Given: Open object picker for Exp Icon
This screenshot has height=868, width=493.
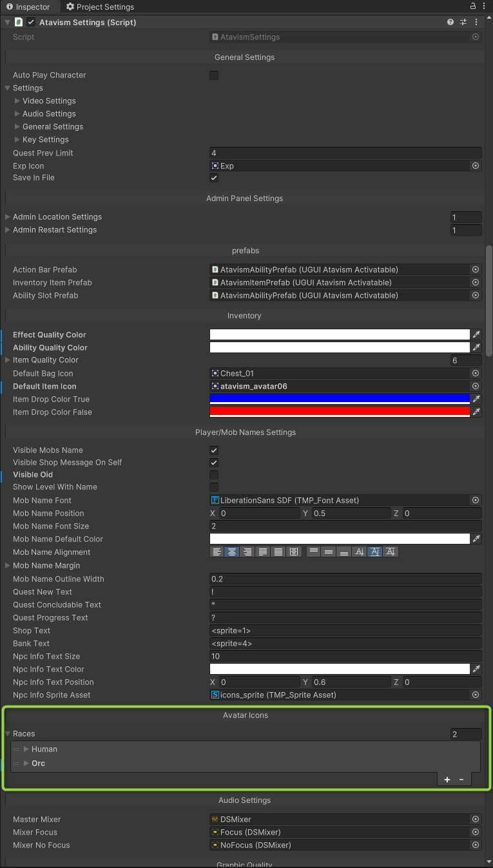Looking at the screenshot, I should 476,166.
